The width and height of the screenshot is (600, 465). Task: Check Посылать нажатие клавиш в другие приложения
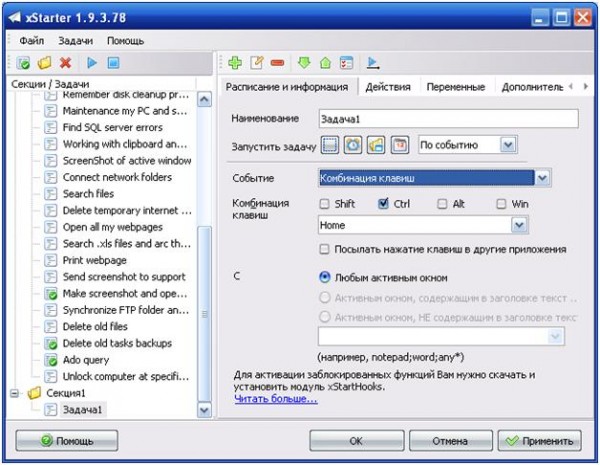click(324, 250)
